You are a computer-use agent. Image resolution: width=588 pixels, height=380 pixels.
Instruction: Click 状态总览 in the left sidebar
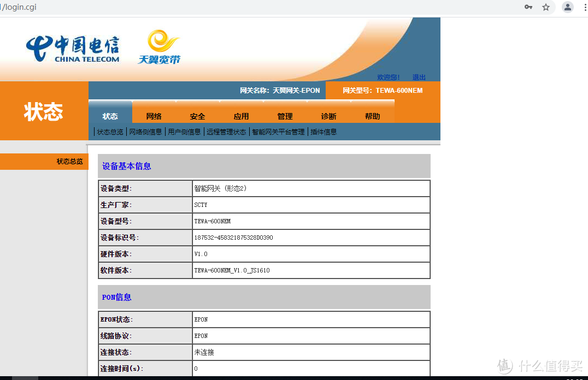tap(69, 161)
